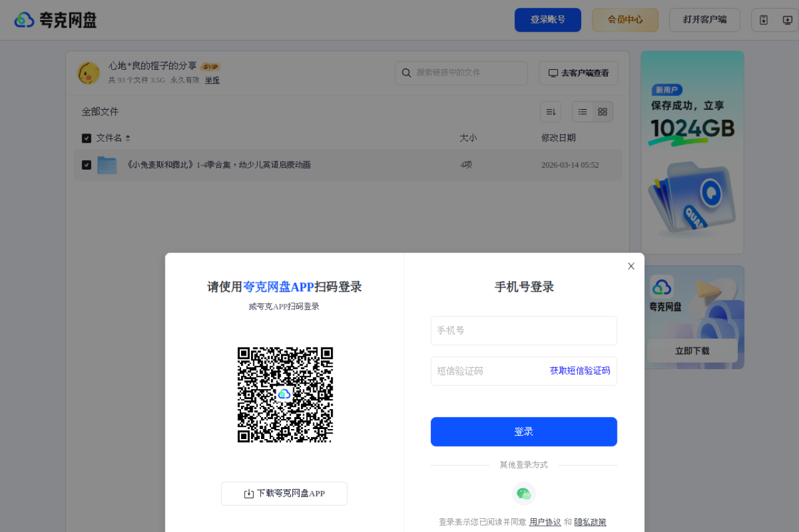Screen dimensions: 799x532
Task: Click the Quark logo inside the QR code
Action: pyautogui.click(x=285, y=394)
